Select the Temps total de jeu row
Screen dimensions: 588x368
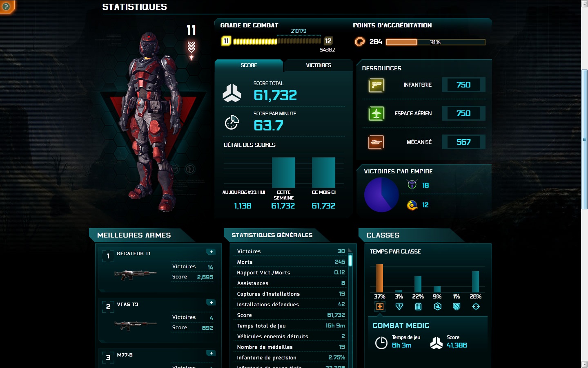(291, 326)
